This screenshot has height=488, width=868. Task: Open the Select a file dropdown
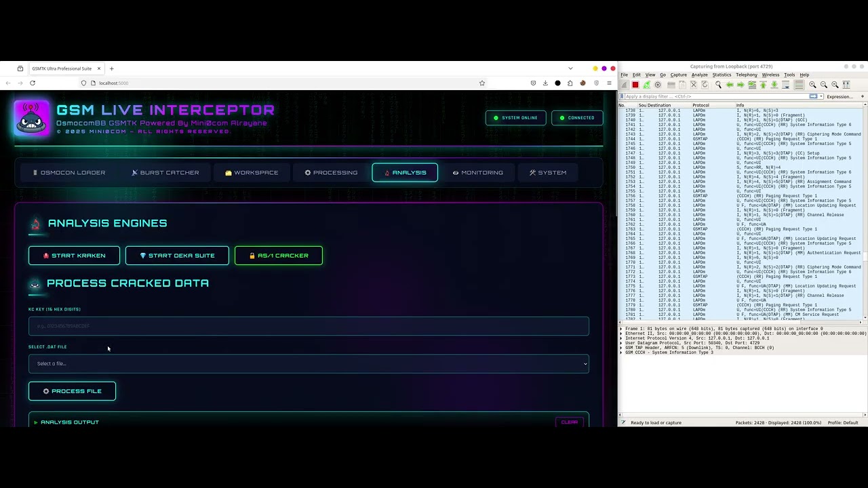(309, 363)
